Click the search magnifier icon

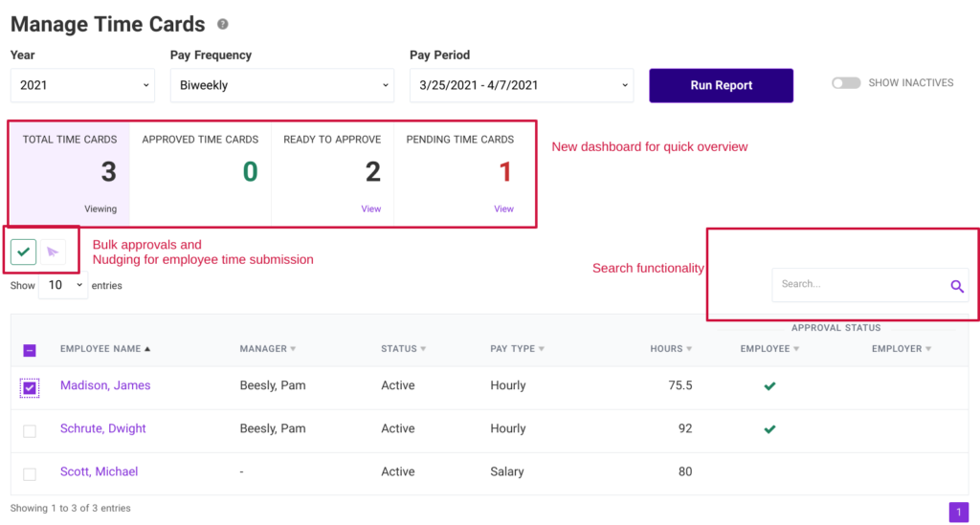point(956,285)
